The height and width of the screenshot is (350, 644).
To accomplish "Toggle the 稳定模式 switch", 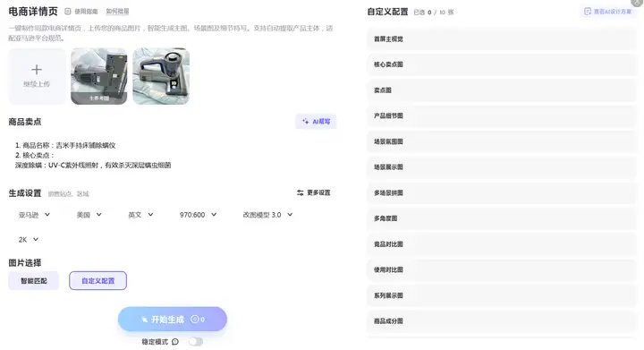I will coord(196,342).
